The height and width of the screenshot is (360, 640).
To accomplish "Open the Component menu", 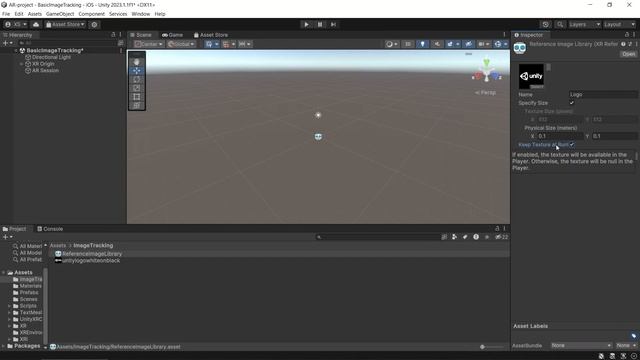I will tap(91, 14).
